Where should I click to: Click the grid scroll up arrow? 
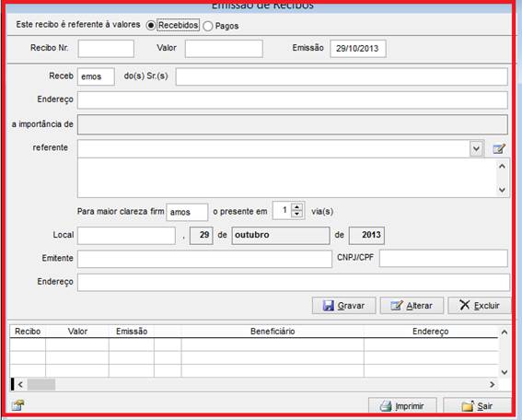[x=504, y=332]
